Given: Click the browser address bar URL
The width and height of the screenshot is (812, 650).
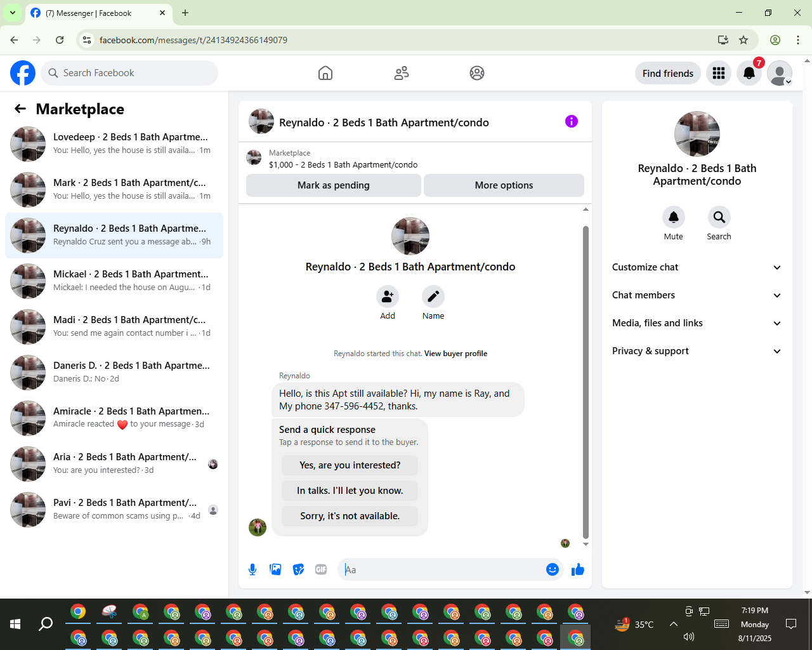Looking at the screenshot, I should 193,40.
